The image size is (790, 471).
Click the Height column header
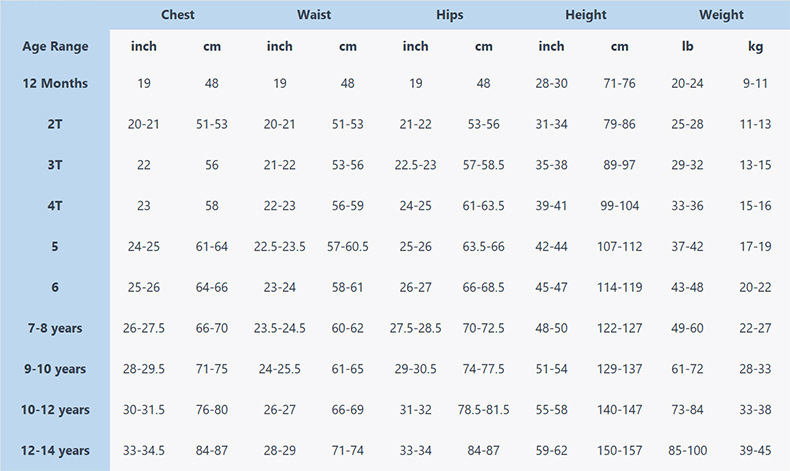click(x=586, y=15)
